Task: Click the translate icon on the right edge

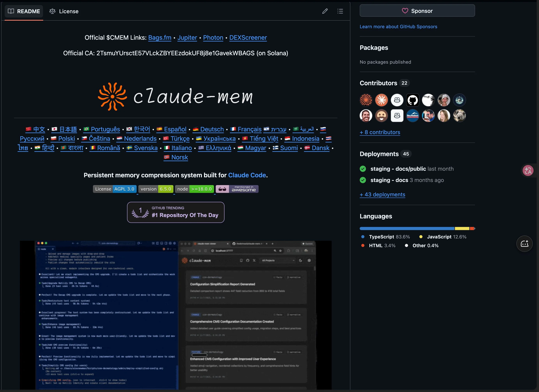Action: pos(528,171)
